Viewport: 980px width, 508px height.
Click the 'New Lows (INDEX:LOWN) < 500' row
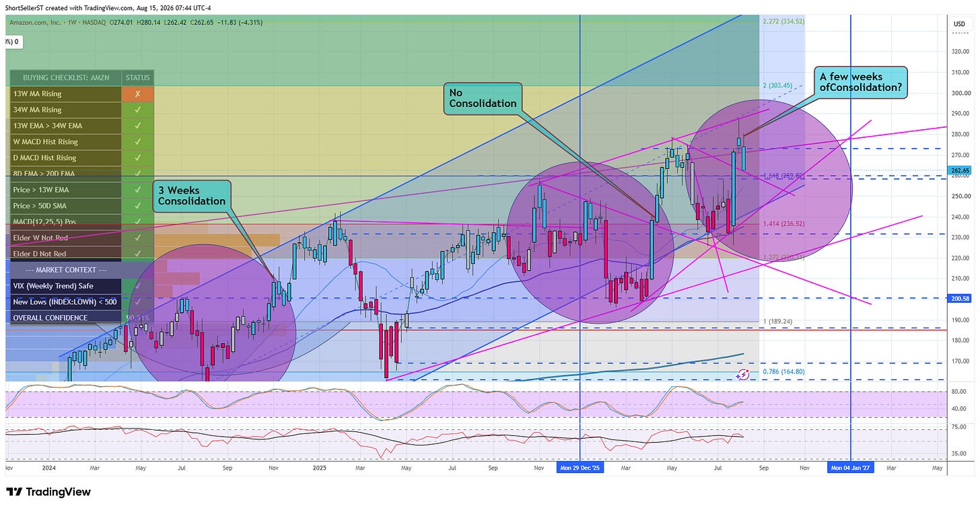[x=65, y=302]
